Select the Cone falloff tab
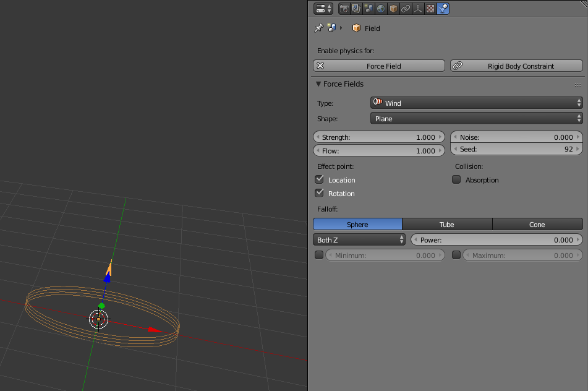This screenshot has width=588, height=391. (x=537, y=224)
